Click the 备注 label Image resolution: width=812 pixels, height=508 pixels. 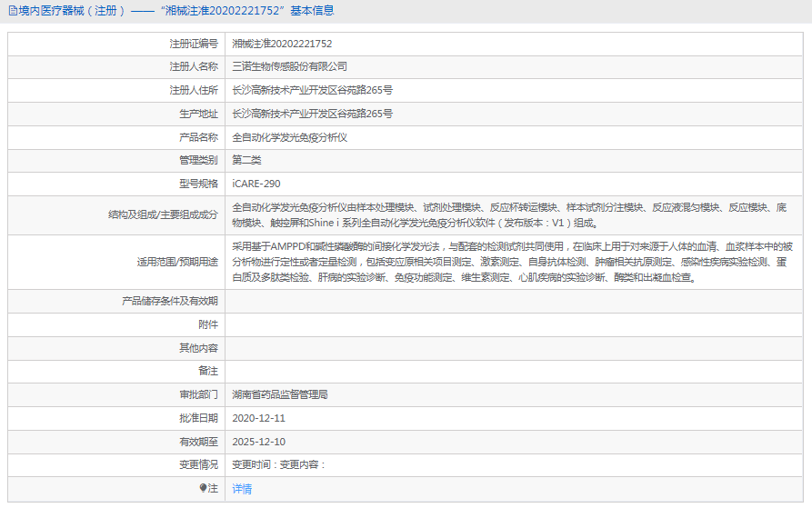pos(208,371)
